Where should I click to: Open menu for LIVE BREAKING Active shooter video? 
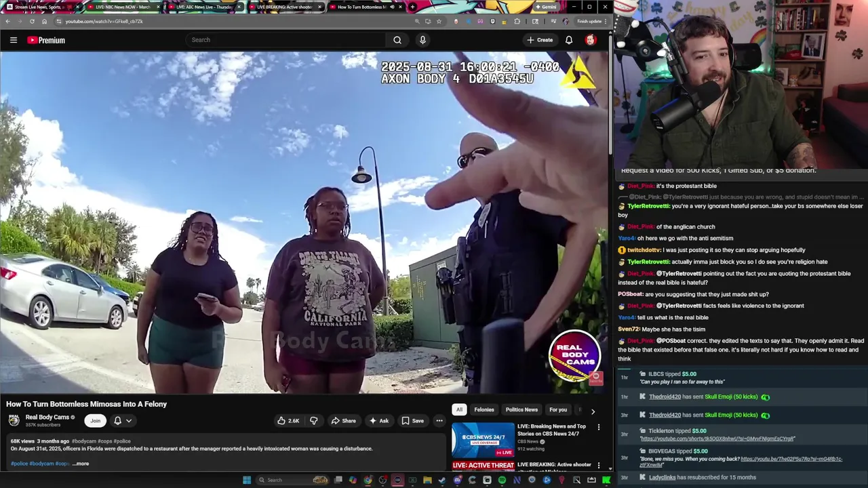(x=598, y=465)
